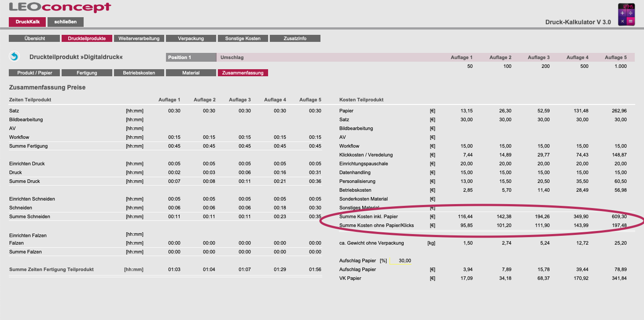
Task: Select the Zusammenfassung sub-tab
Action: (x=243, y=73)
